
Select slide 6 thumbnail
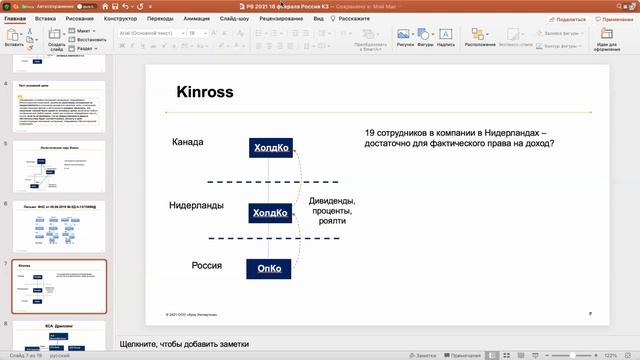[x=59, y=226]
